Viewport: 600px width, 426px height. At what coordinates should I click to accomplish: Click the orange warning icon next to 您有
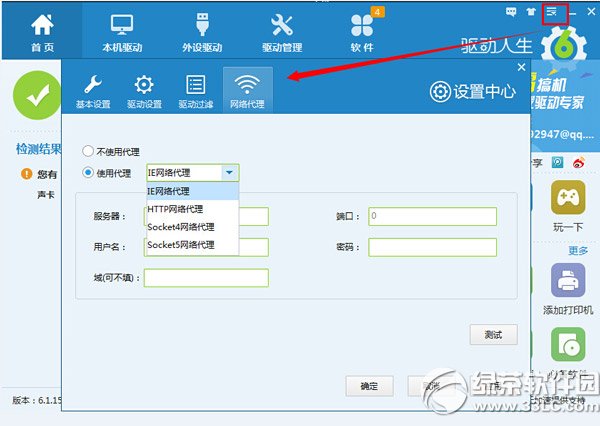tap(26, 174)
